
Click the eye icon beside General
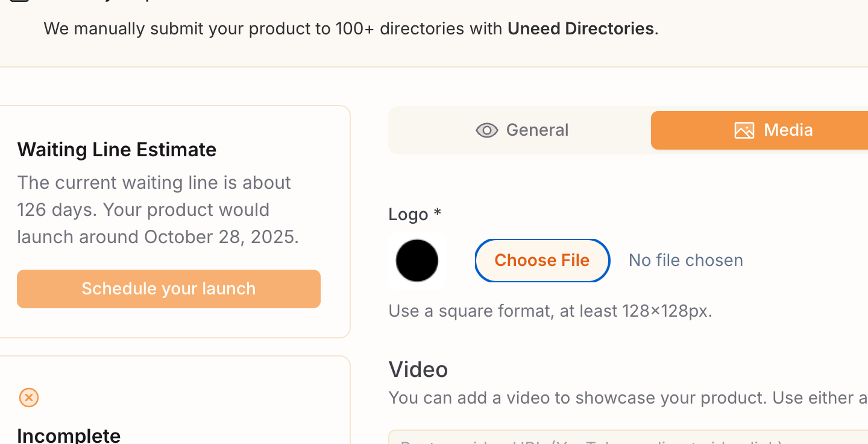(486, 130)
